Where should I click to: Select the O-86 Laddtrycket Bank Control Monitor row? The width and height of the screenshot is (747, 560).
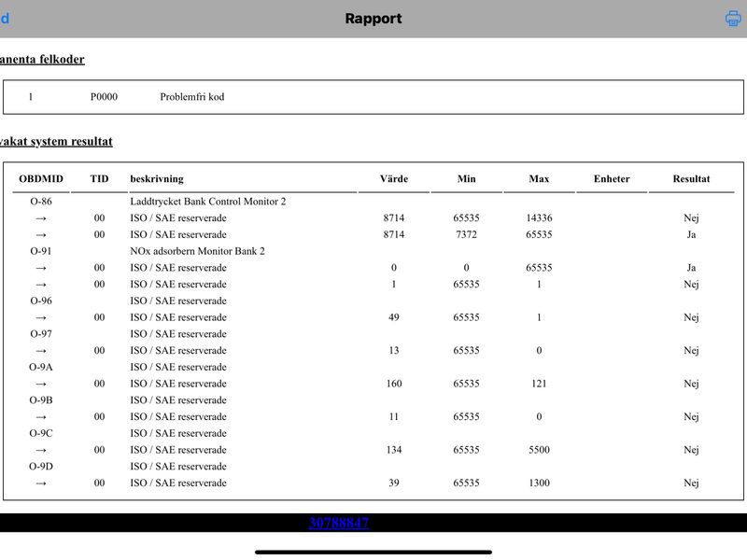pyautogui.click(x=373, y=202)
